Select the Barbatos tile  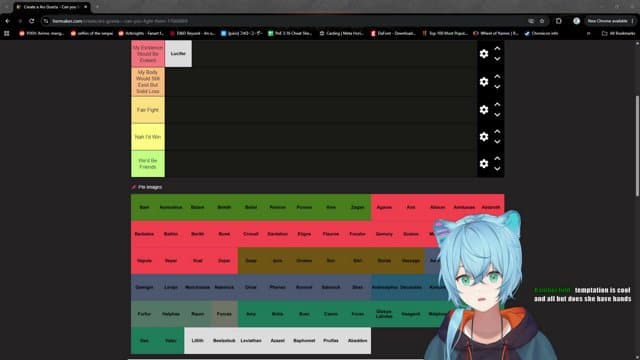point(144,234)
